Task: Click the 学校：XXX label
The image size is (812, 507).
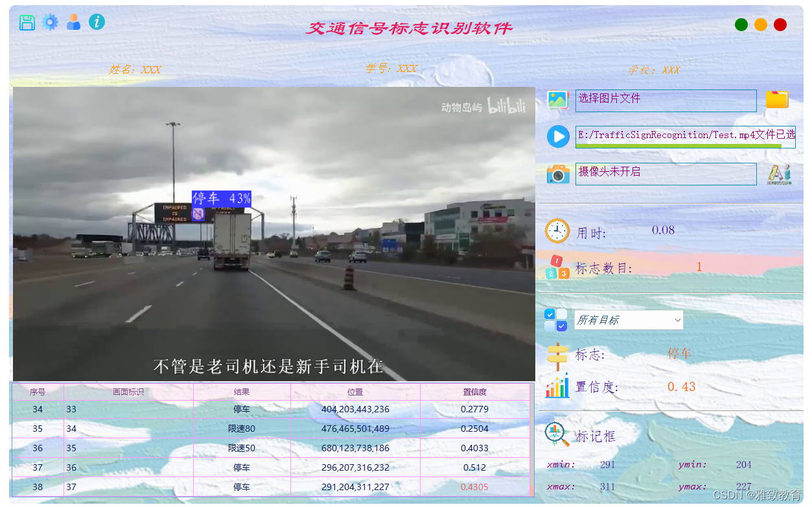Action: (654, 69)
